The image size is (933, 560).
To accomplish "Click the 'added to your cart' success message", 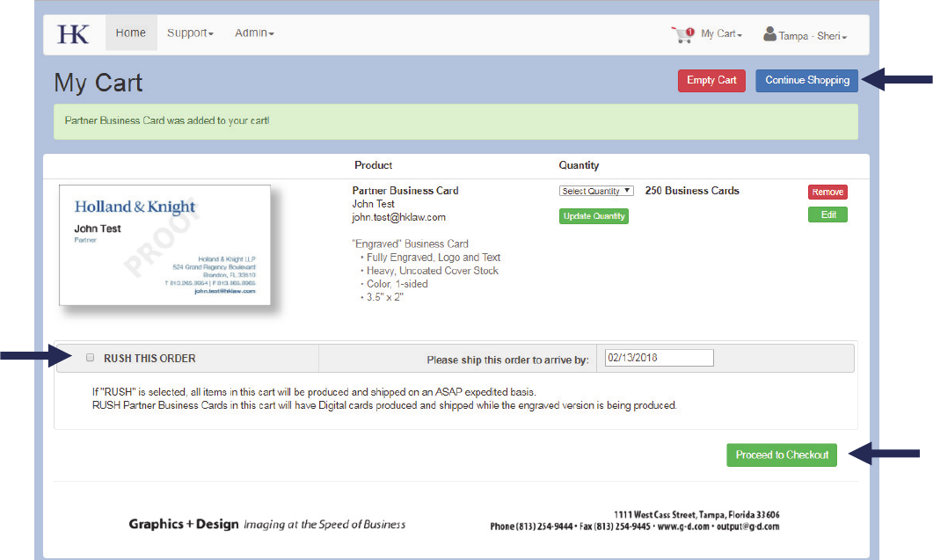I will (x=456, y=121).
